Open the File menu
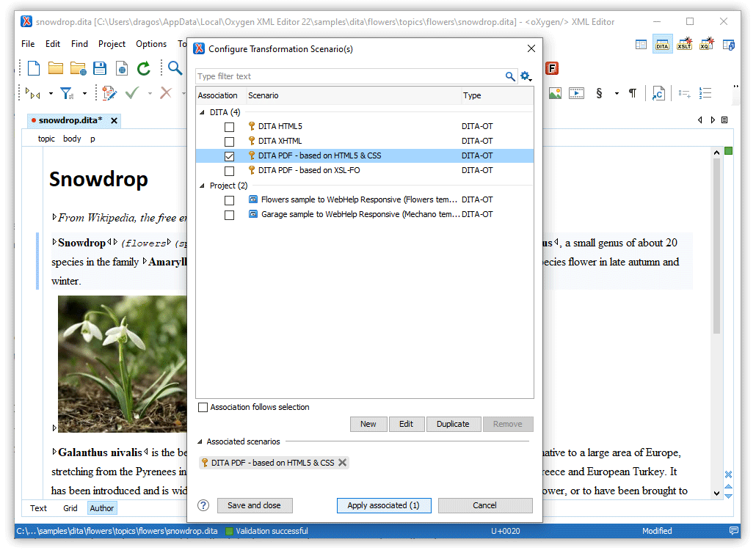Image resolution: width=756 pixels, height=550 pixels. (28, 44)
